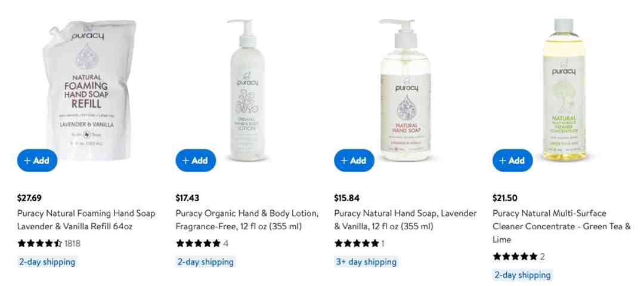Click the lotion's 2-day shipping badge
Screen dimensions: 644x286
click(x=205, y=262)
